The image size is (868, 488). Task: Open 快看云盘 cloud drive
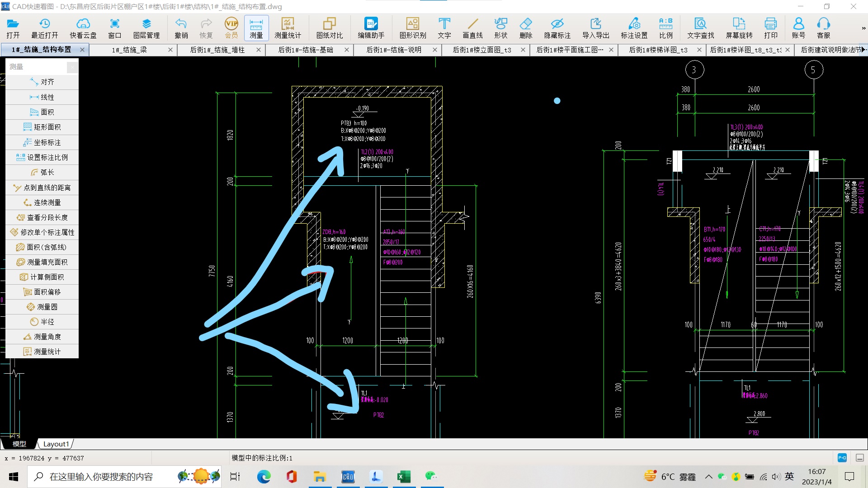pos(83,28)
